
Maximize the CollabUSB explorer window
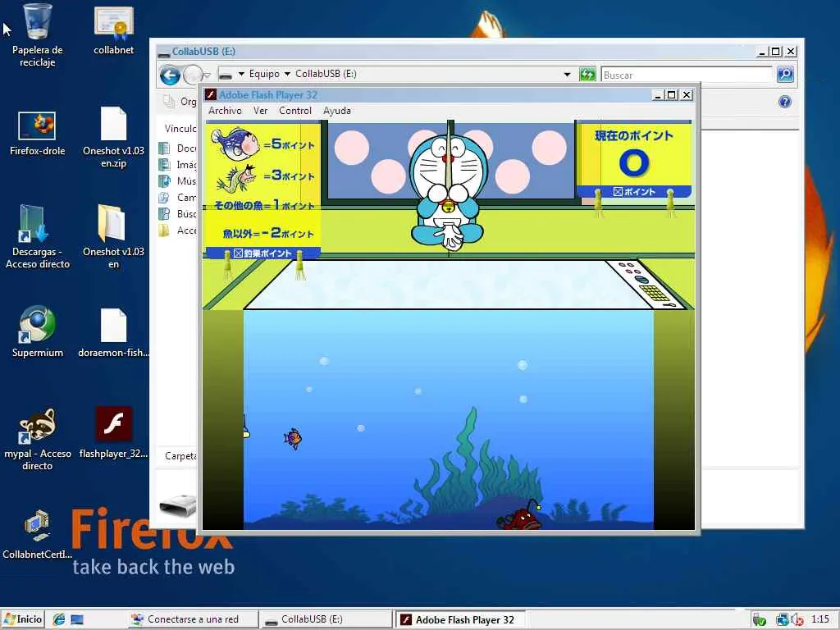[776, 52]
